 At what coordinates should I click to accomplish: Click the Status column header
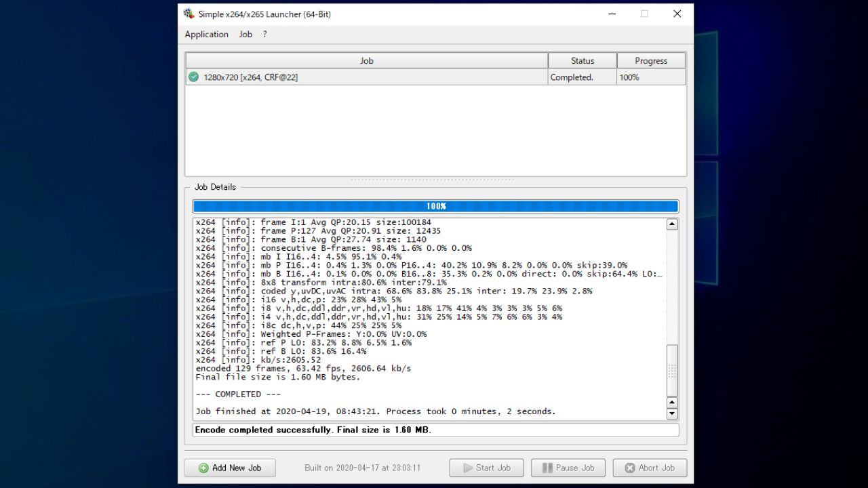coord(583,61)
